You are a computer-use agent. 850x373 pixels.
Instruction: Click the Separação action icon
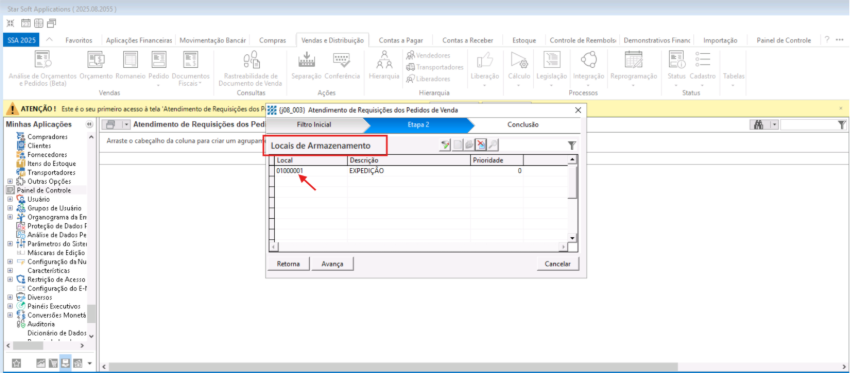pos(306,65)
